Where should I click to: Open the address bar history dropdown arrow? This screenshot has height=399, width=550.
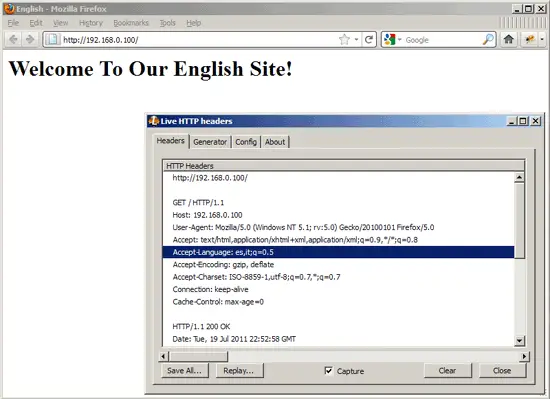pos(356,40)
